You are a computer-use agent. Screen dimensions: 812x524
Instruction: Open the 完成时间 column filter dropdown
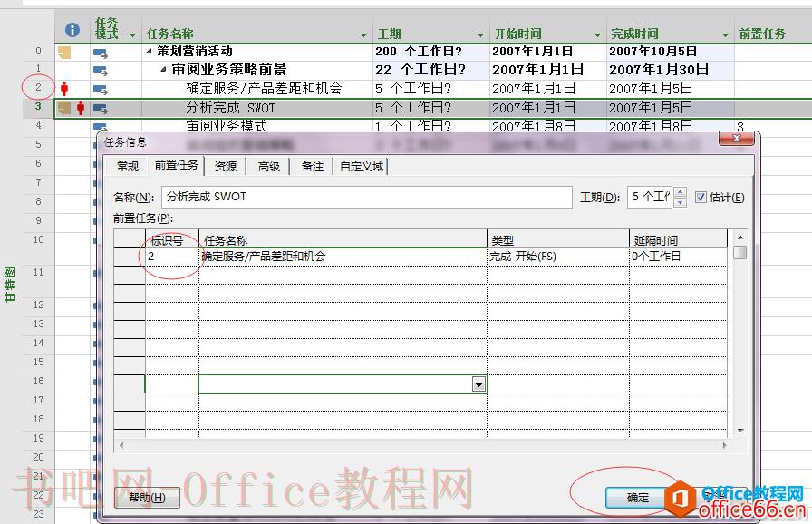[x=725, y=35]
